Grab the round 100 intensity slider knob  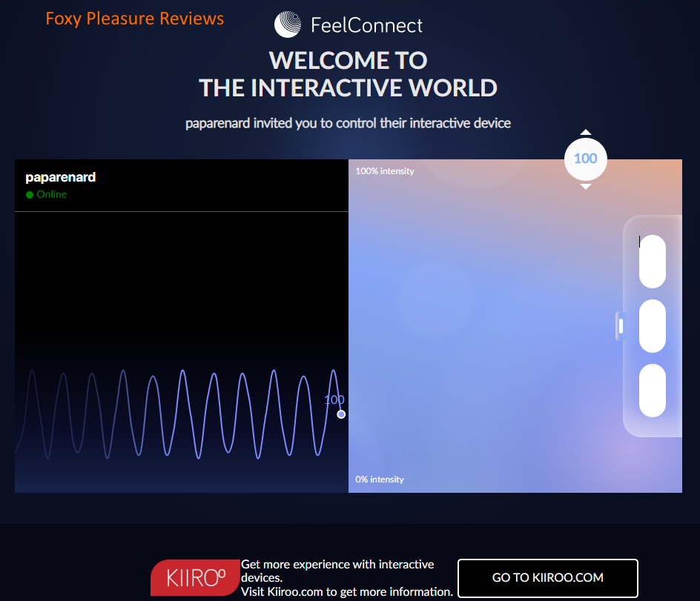(586, 159)
